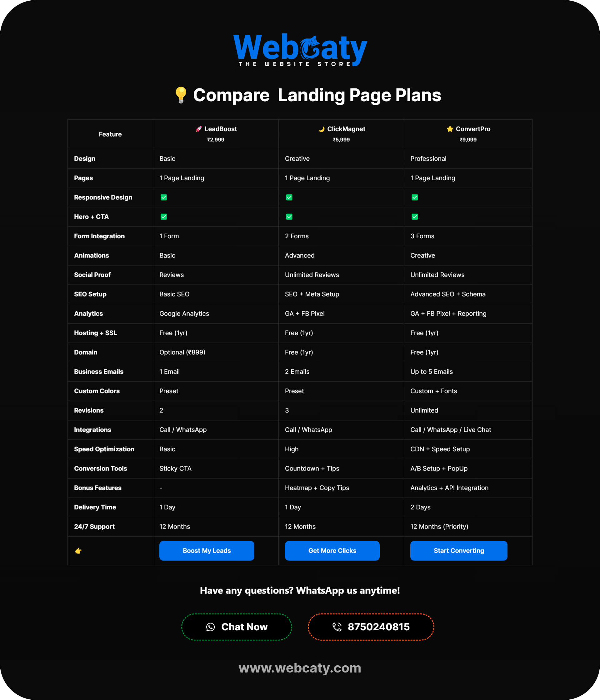Screen dimensions: 600x700
Task: Visit the www.webcaty.com link
Action: click(x=300, y=668)
